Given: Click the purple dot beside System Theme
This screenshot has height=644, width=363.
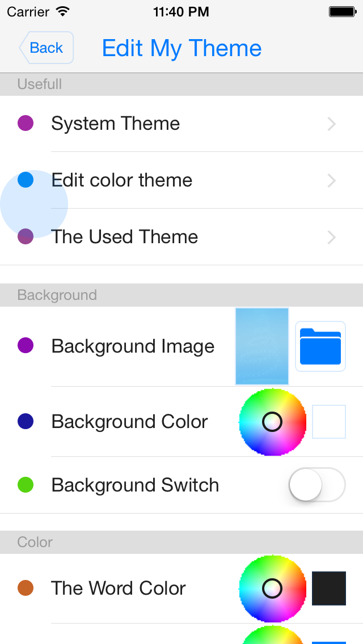Looking at the screenshot, I should tap(26, 123).
